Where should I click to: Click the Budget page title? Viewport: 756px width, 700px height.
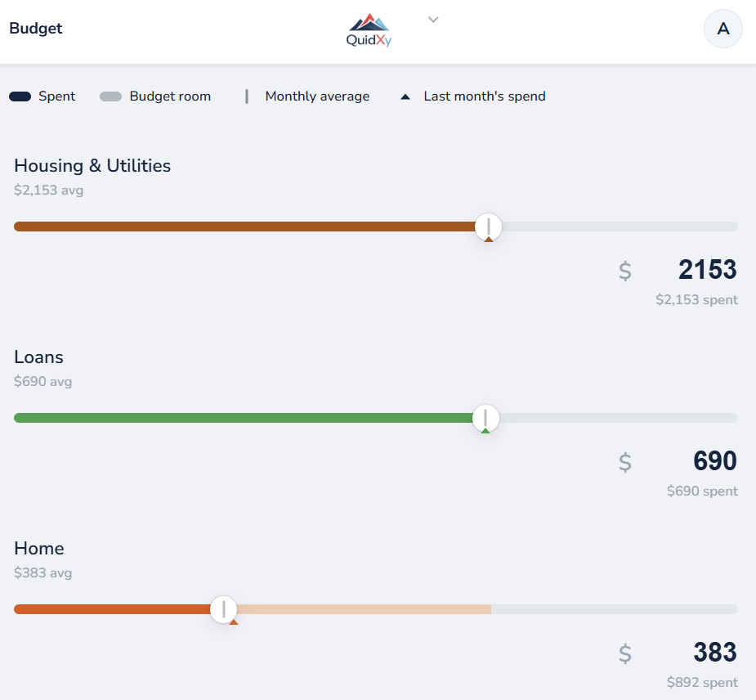pyautogui.click(x=36, y=28)
